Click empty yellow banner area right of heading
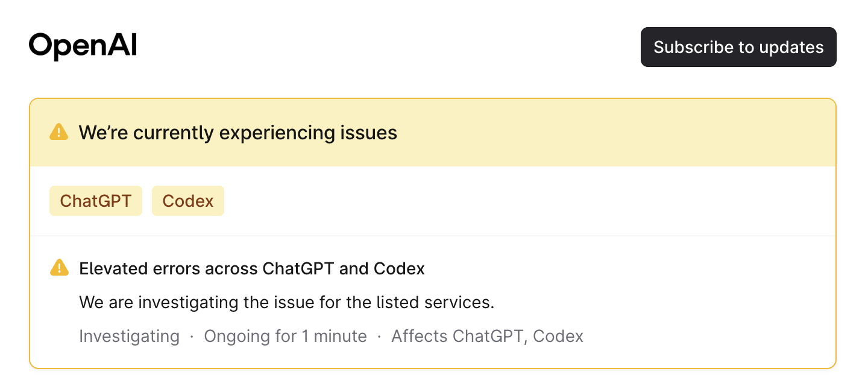This screenshot has width=868, height=392. [615, 133]
